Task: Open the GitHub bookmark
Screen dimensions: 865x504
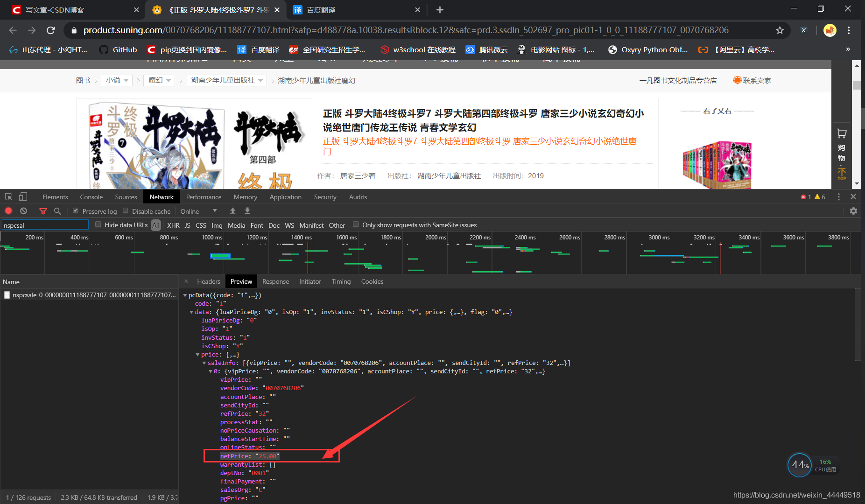Action: [x=119, y=49]
